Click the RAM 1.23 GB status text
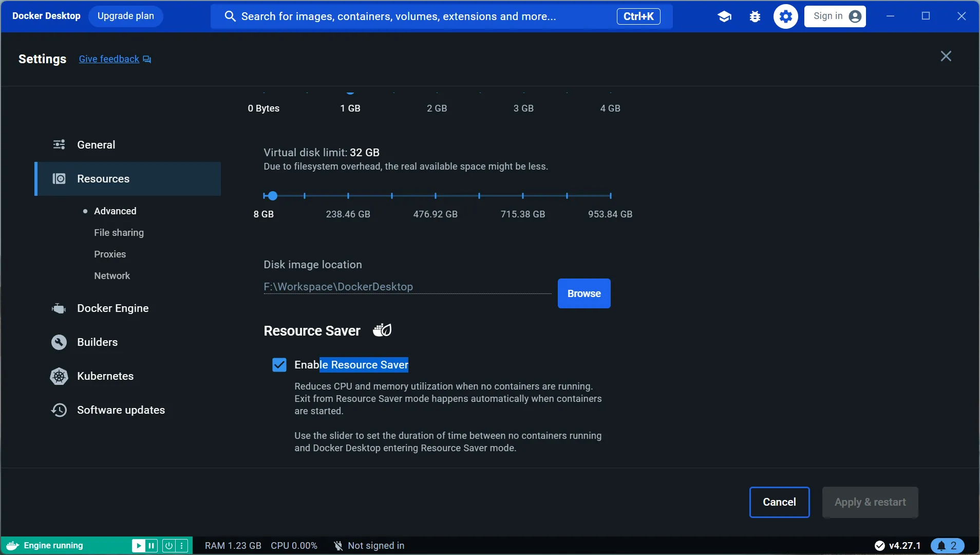 coord(233,546)
